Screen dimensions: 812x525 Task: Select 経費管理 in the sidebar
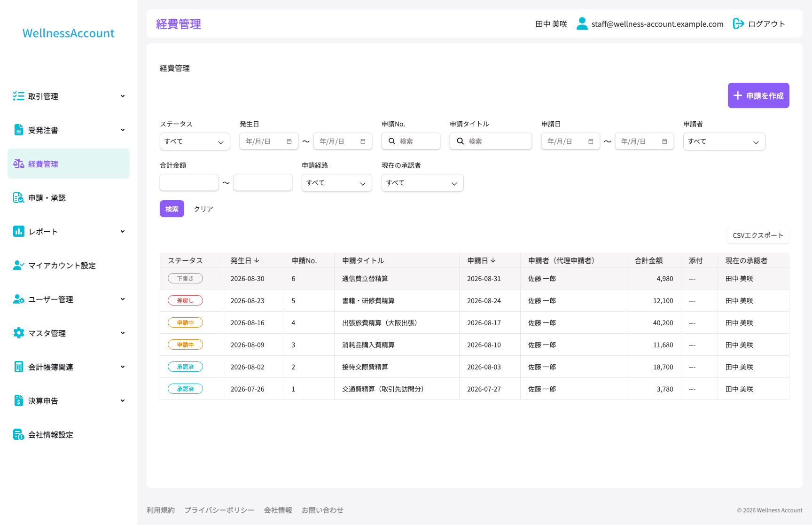[69, 164]
